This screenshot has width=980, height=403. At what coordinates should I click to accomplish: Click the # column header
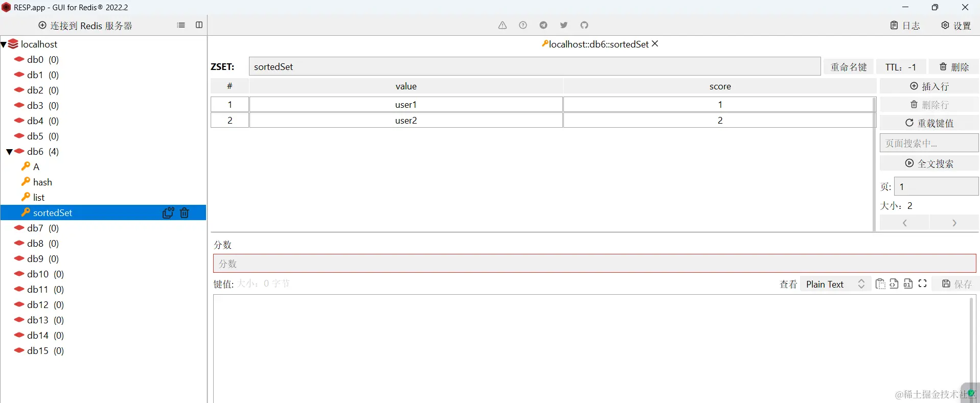click(x=230, y=86)
